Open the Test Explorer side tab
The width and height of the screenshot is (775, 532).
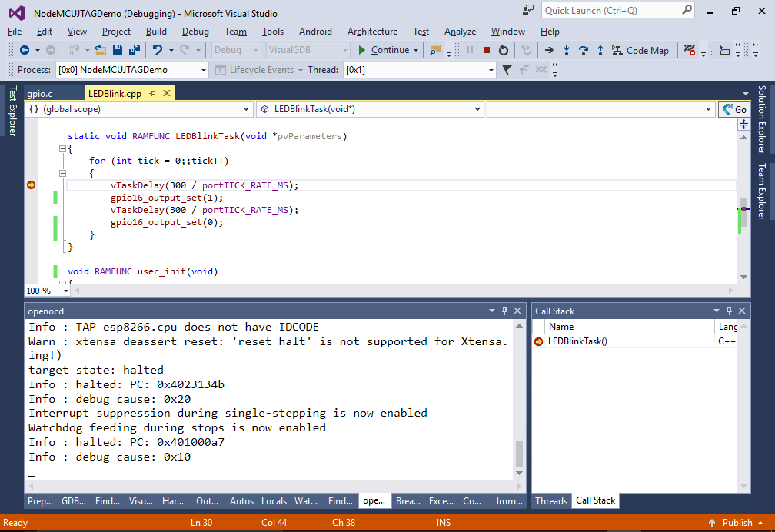point(13,110)
